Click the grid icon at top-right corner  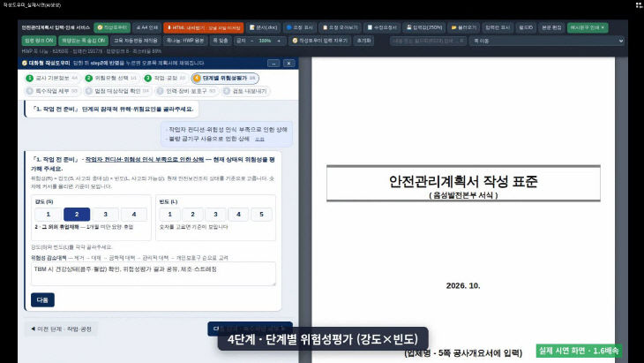[639, 4]
